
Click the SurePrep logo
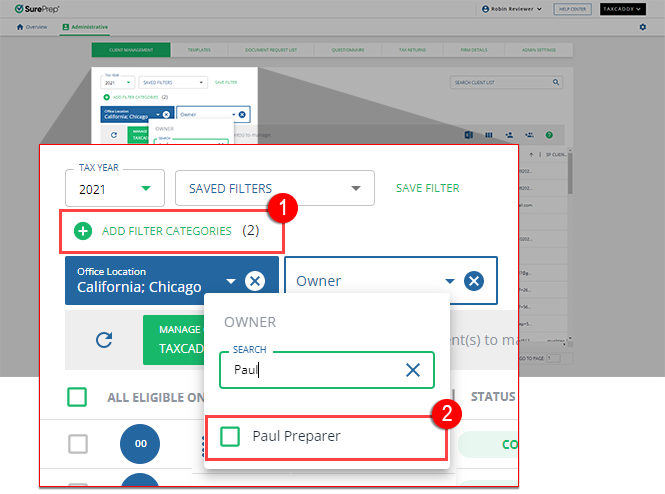tap(37, 8)
